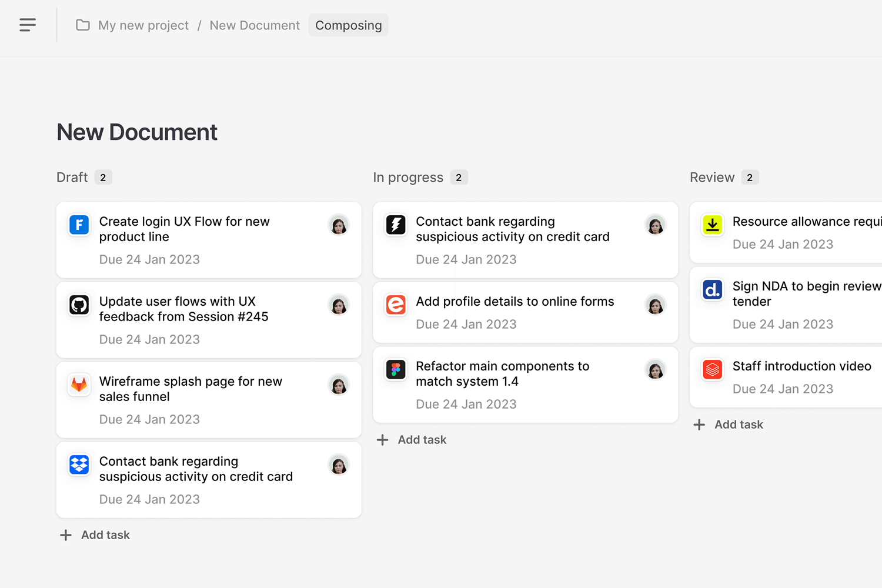
Task: Add task to Draft column
Action: tap(95, 535)
